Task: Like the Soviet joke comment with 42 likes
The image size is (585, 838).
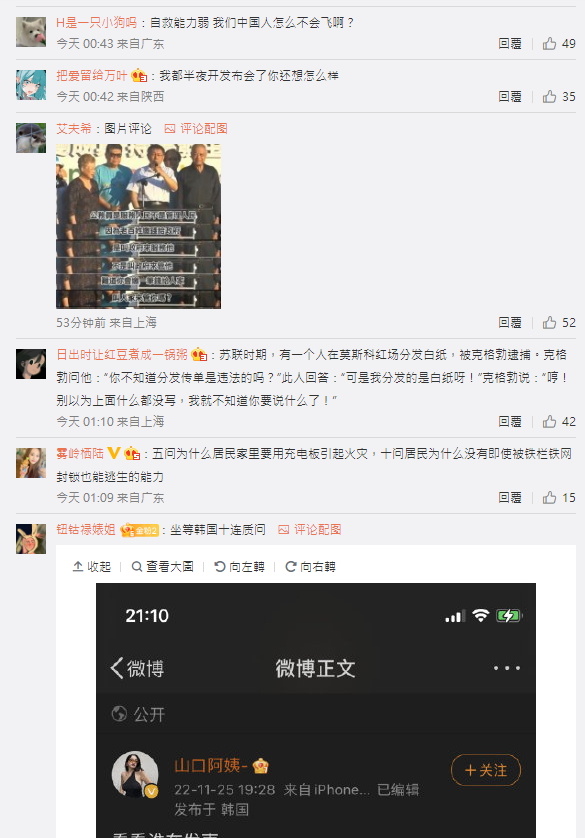Action: coord(559,422)
